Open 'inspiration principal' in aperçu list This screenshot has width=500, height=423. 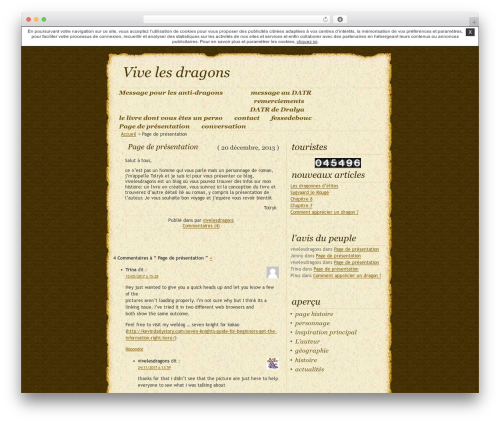click(x=326, y=332)
